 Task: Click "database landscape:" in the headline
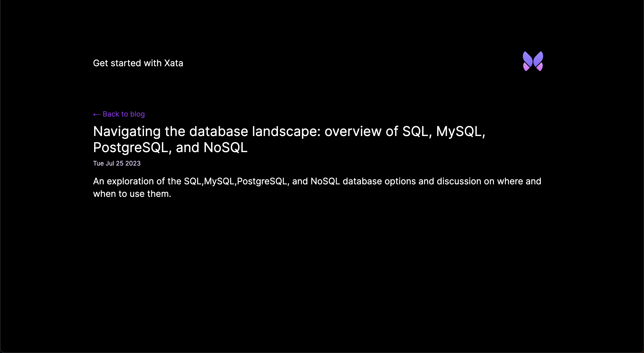point(255,132)
